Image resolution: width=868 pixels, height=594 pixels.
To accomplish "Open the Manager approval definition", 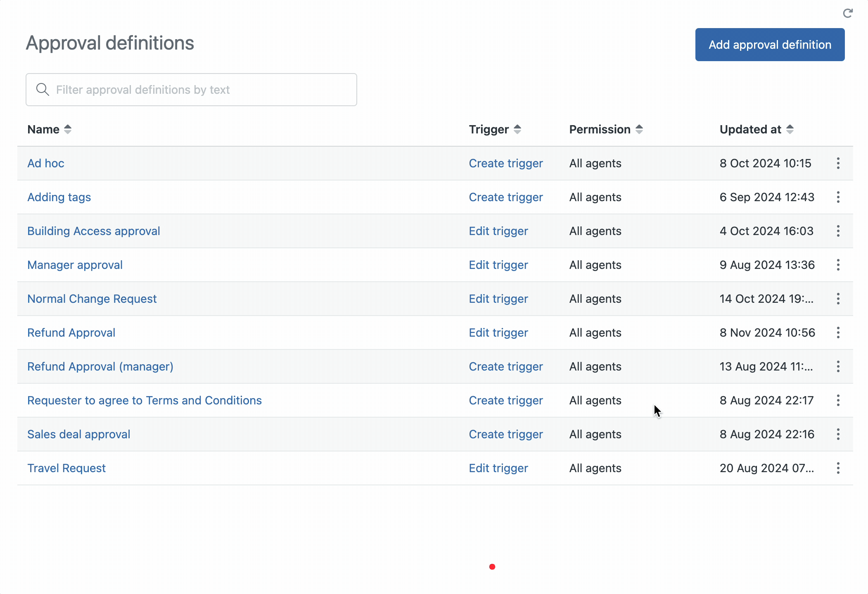I will tap(75, 265).
